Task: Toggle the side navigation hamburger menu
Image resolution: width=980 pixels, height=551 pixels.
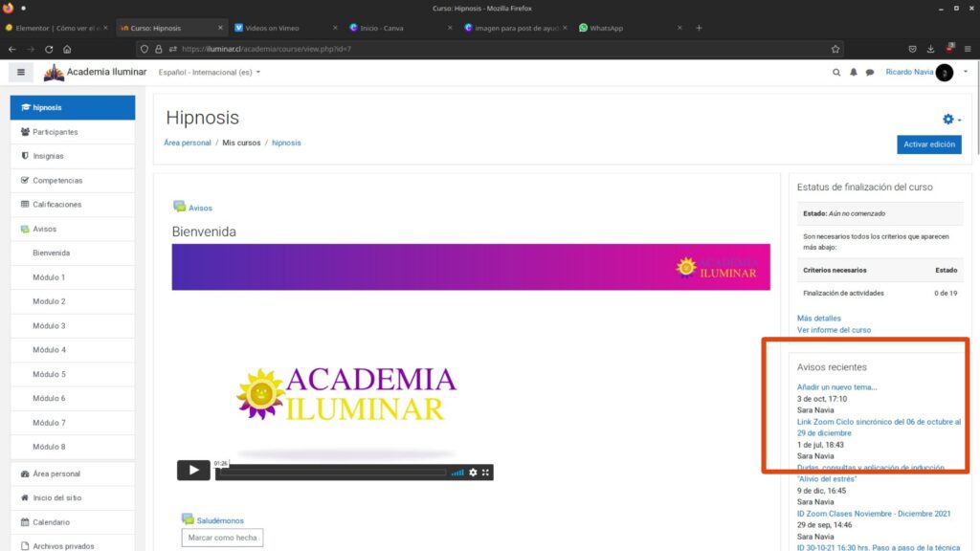Action: [21, 73]
